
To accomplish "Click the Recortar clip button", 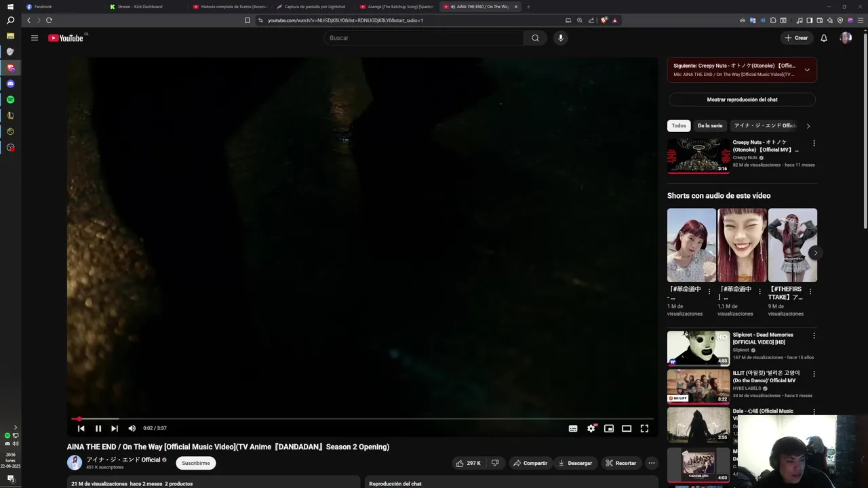I will click(621, 463).
